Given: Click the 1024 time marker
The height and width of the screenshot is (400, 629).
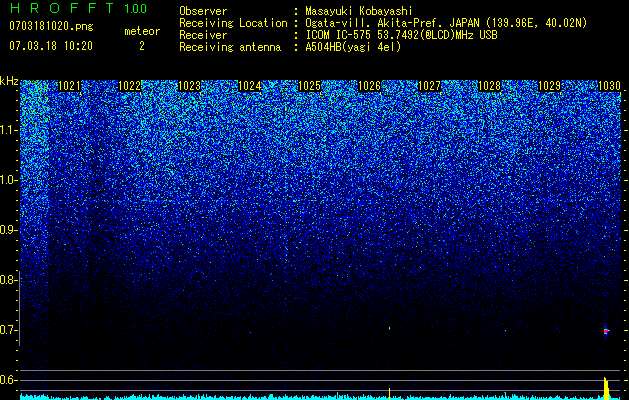Looking at the screenshot, I should 250,86.
